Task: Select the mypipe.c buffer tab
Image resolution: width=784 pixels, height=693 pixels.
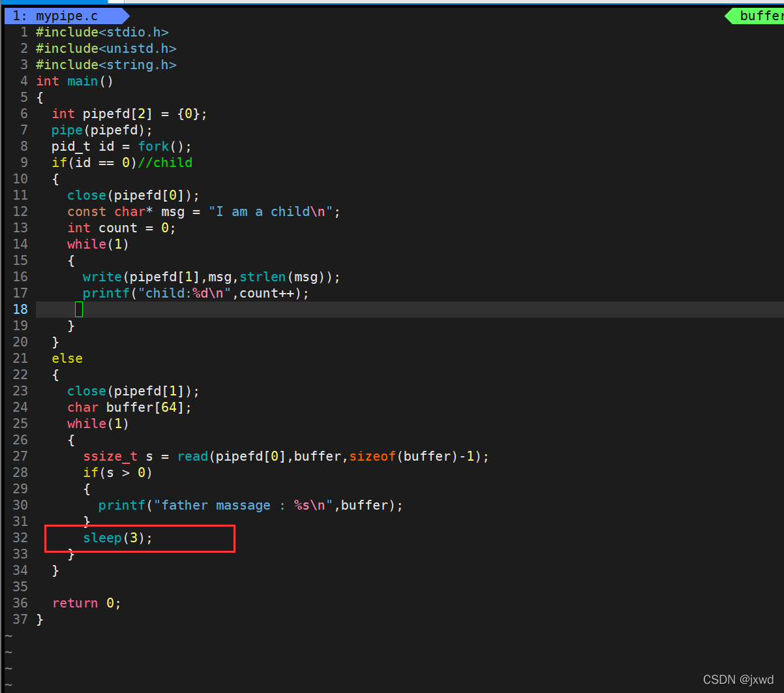Action: (x=67, y=16)
